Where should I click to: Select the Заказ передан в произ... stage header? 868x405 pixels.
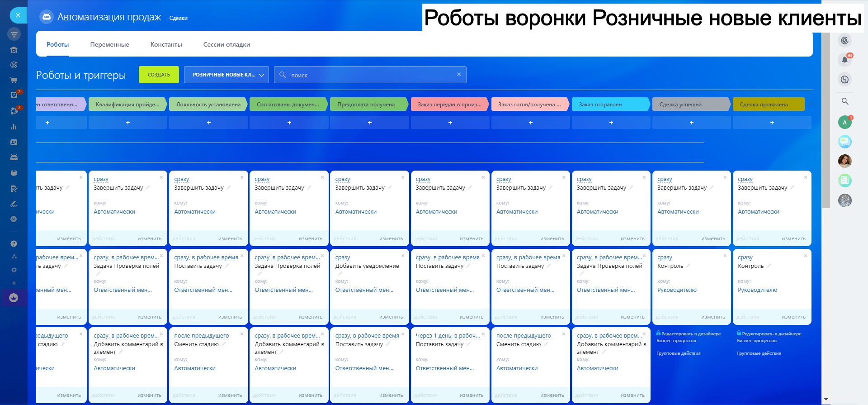(x=449, y=105)
